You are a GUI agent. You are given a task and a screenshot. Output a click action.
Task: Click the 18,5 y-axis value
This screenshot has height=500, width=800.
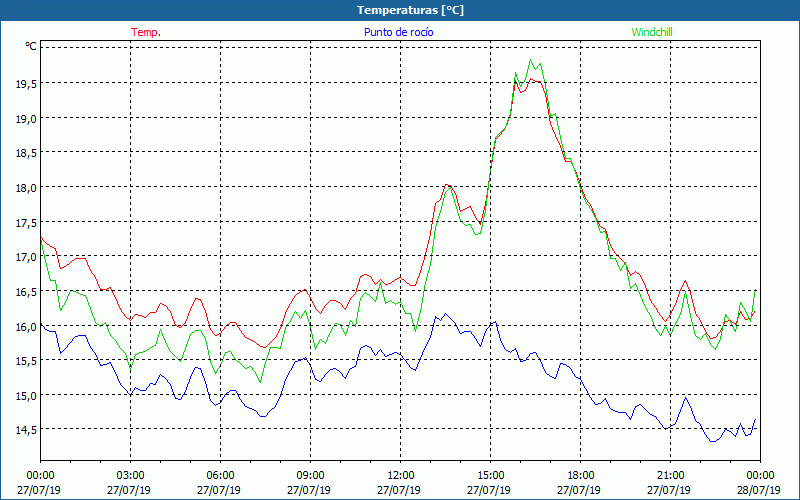[26, 154]
